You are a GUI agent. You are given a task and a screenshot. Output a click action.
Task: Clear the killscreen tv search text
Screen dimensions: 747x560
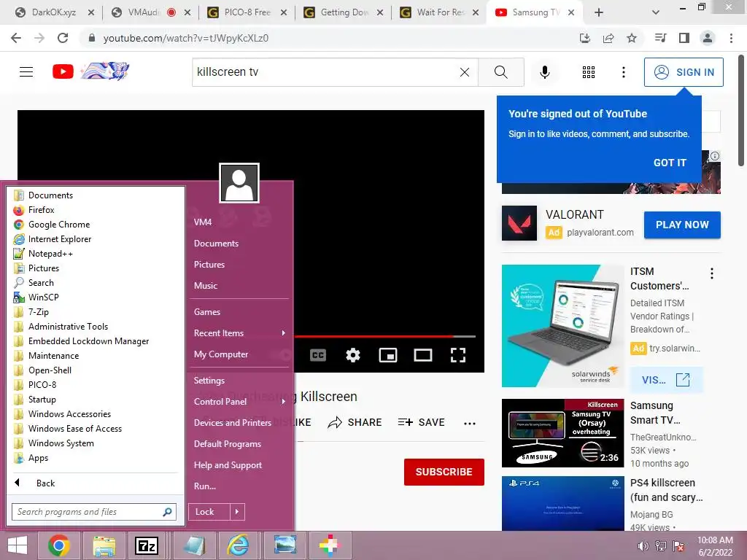[x=465, y=72]
